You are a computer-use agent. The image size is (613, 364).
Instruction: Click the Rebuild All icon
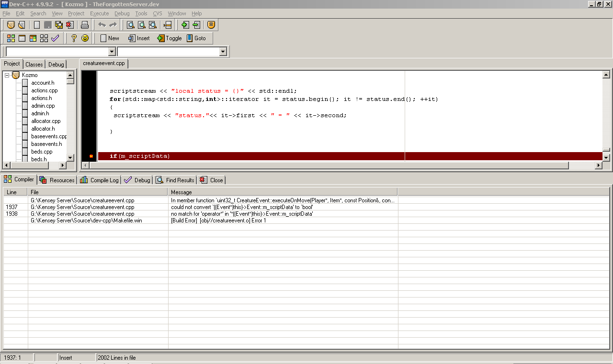coord(44,38)
